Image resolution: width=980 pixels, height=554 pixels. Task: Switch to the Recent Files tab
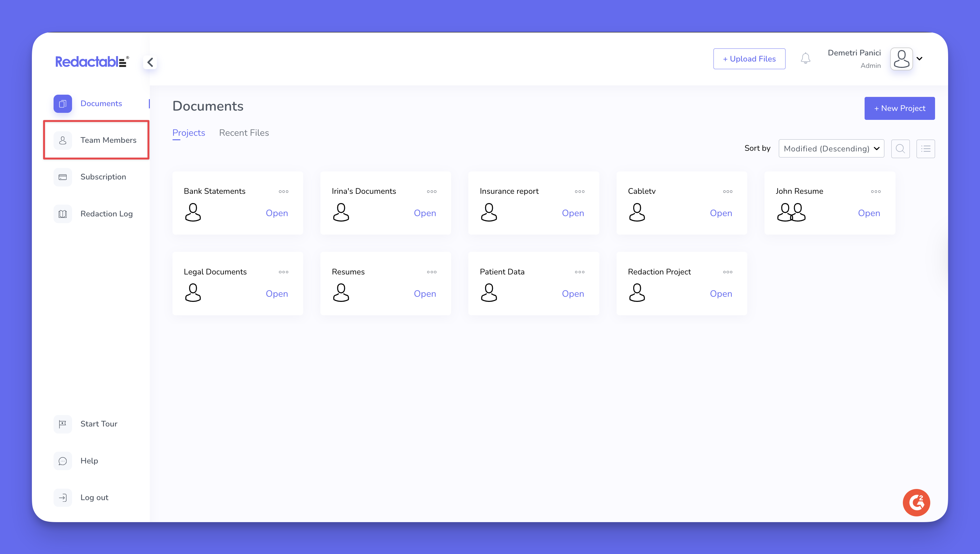tap(244, 133)
